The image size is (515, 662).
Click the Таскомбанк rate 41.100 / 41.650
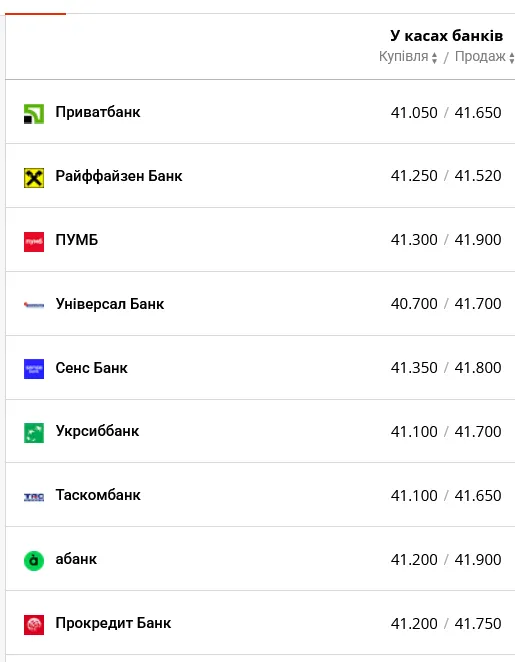(446, 496)
